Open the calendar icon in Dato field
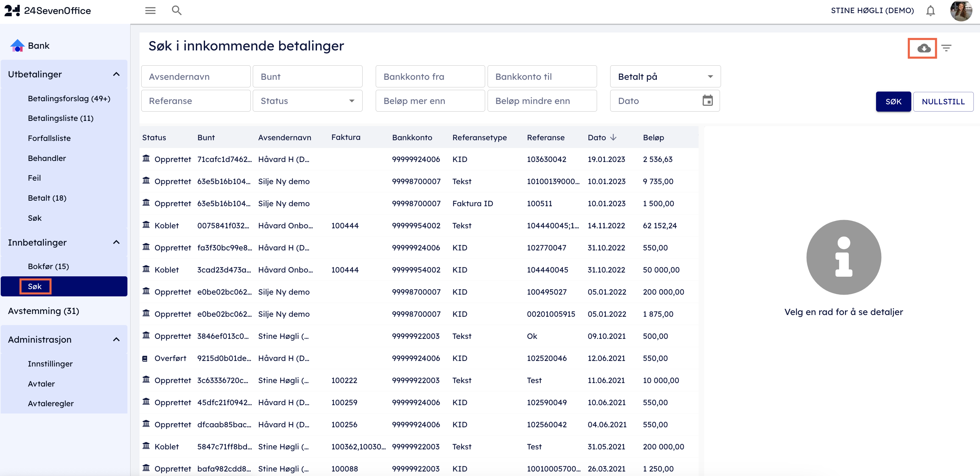This screenshot has width=980, height=476. pos(707,101)
